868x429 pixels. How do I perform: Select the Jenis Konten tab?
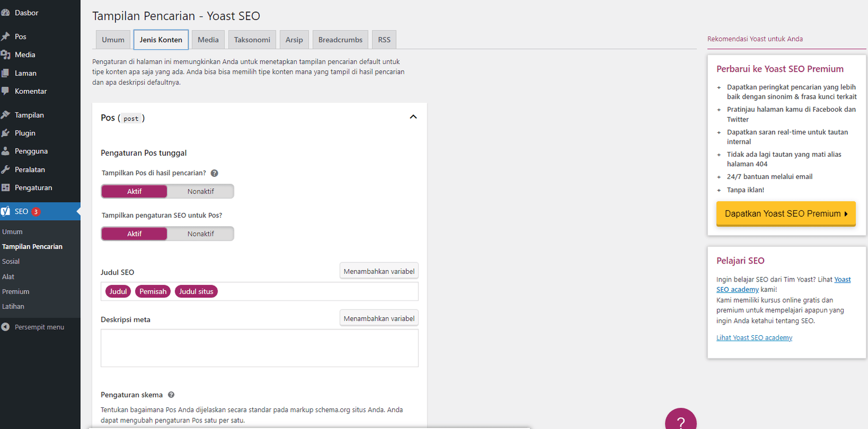click(x=161, y=40)
